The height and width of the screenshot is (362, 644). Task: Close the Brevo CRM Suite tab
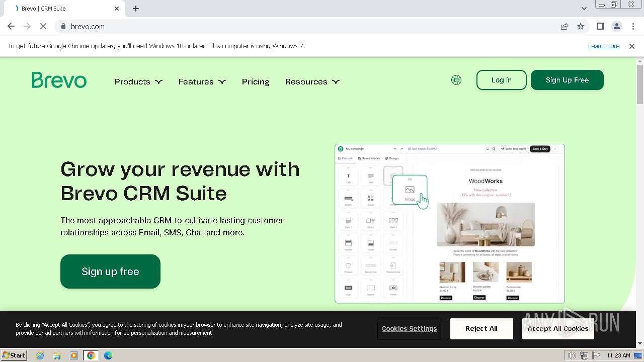pos(117,9)
